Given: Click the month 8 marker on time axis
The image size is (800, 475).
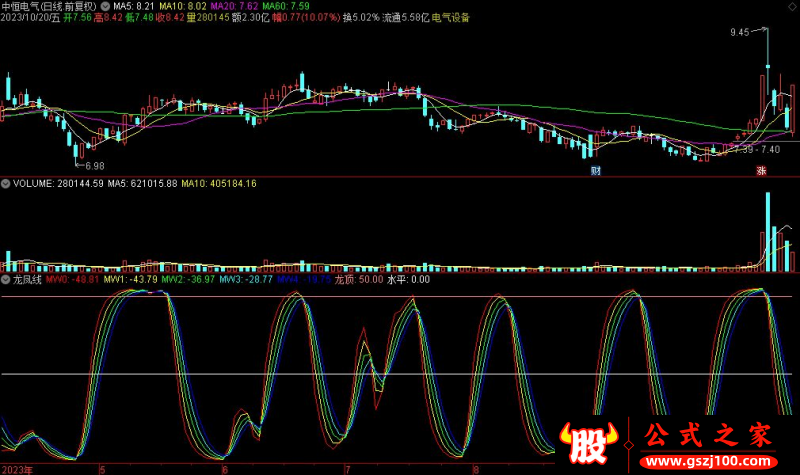Looking at the screenshot, I should click(476, 470).
